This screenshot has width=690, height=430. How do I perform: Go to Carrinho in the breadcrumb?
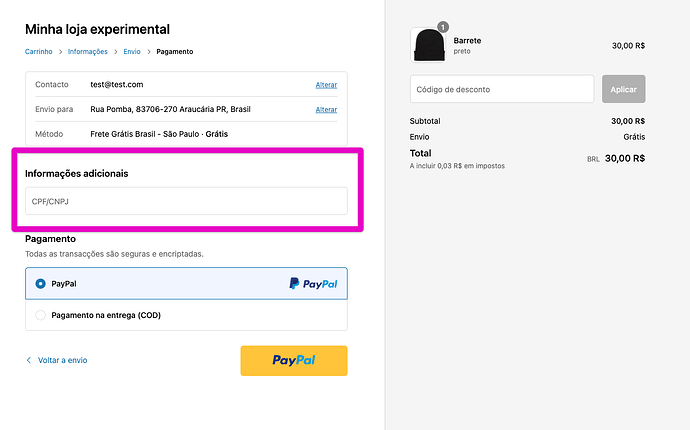point(39,51)
